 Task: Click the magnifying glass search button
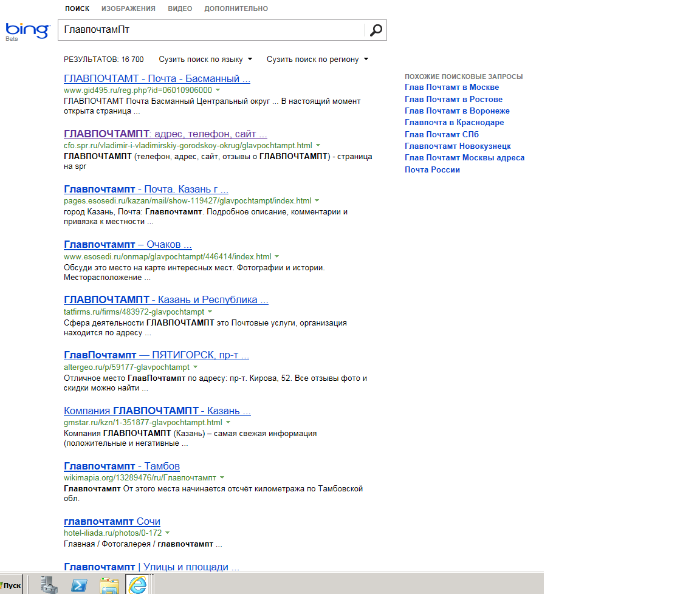pos(376,30)
